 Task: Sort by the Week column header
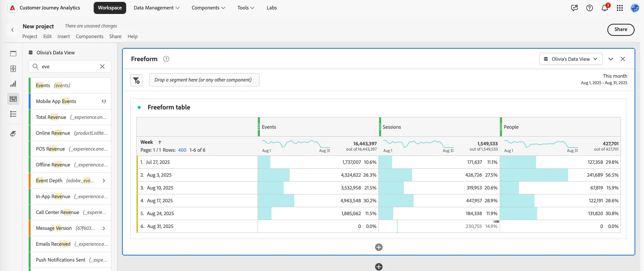147,142
